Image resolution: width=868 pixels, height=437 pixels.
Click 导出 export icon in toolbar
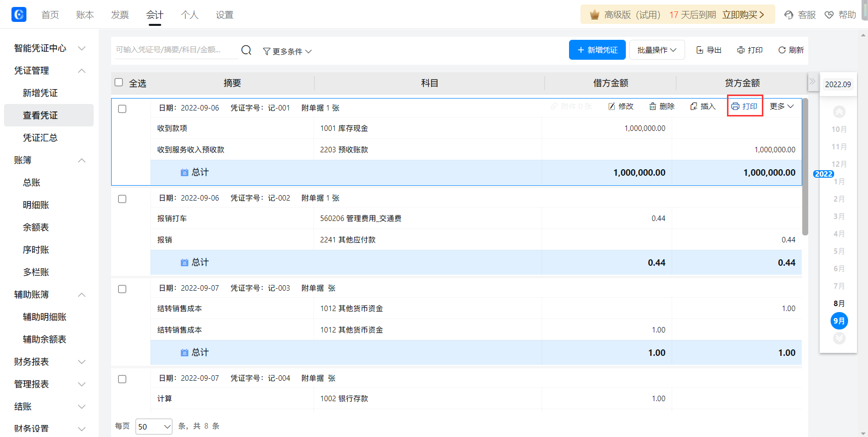(x=700, y=50)
